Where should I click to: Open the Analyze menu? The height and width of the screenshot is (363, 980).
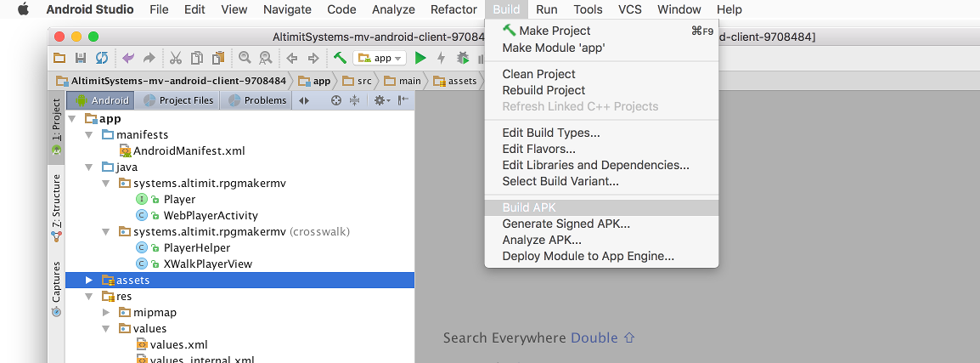[393, 9]
